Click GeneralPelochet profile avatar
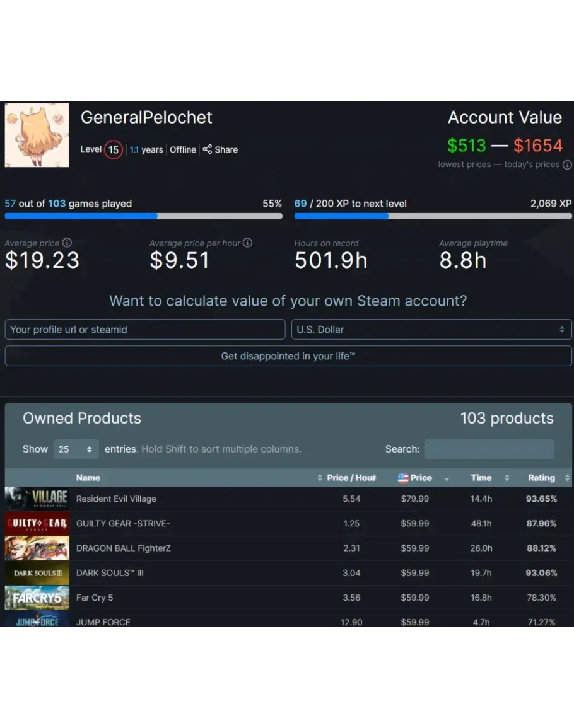574x728 pixels. point(37,136)
